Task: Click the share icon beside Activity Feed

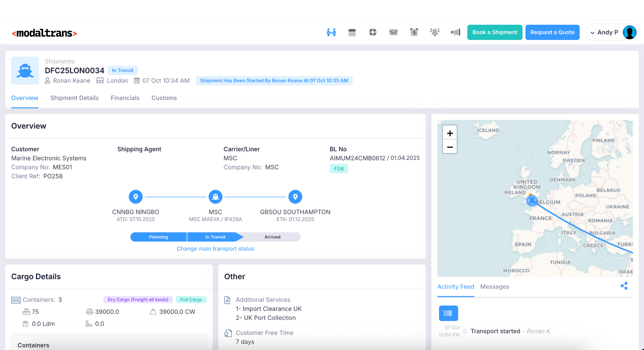Action: [x=624, y=286]
